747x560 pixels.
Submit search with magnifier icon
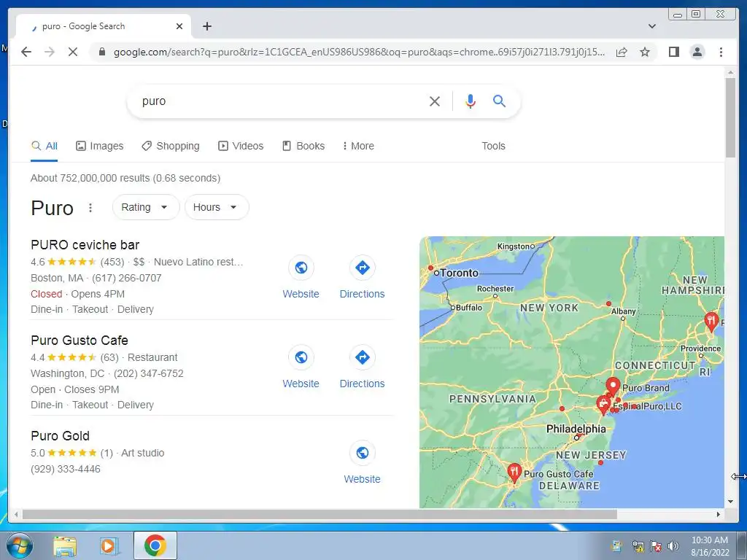(499, 101)
